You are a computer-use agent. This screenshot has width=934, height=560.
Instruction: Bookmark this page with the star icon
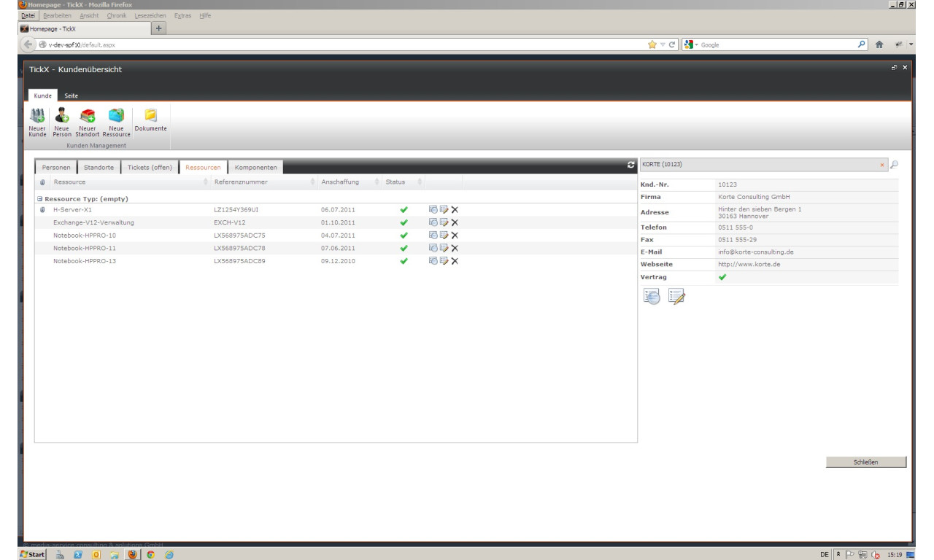coord(652,44)
